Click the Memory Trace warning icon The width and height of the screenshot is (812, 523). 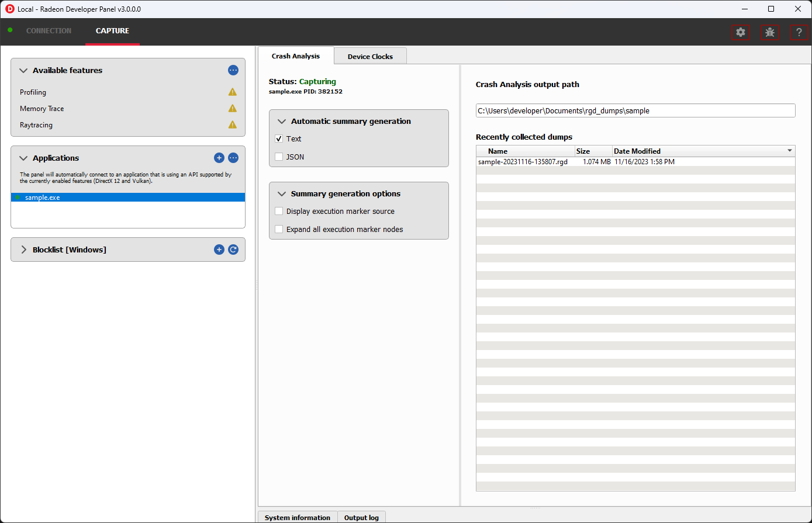point(233,108)
